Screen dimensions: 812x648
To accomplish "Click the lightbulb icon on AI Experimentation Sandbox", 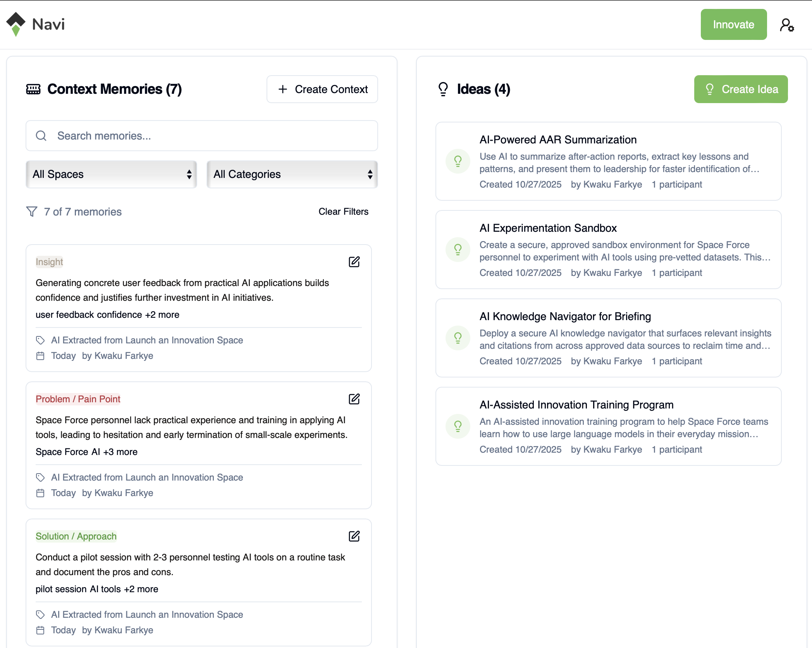I will click(x=458, y=250).
